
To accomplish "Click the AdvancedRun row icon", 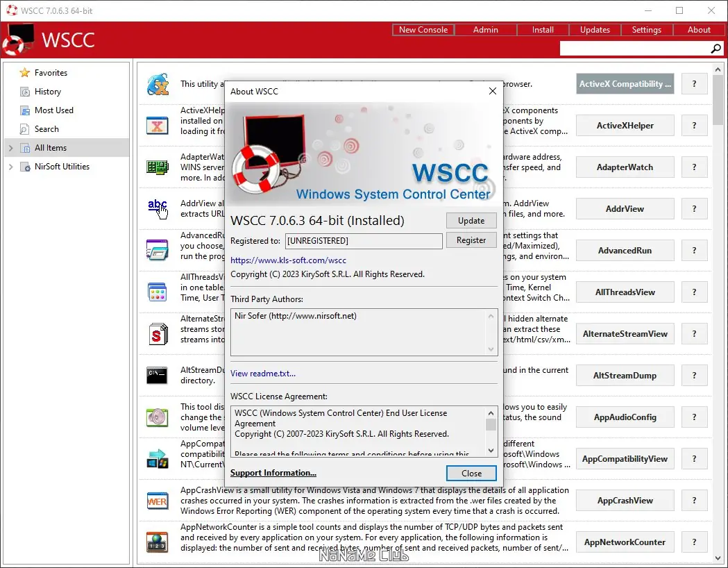I will click(158, 250).
